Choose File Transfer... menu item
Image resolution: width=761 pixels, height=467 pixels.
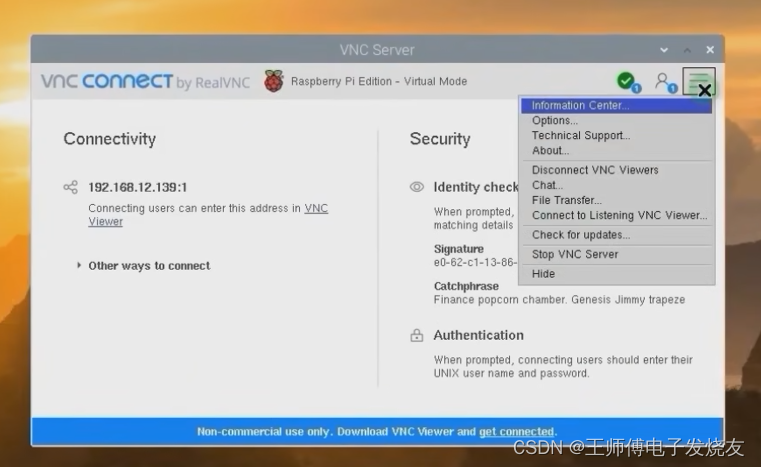(x=616, y=200)
